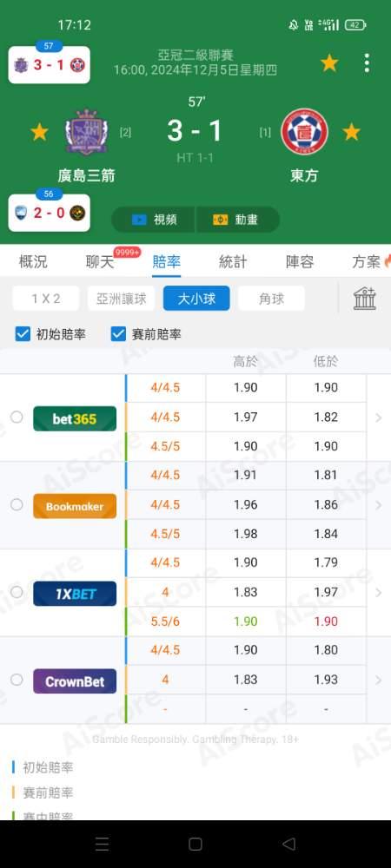Select the CrownBet radio button
Viewport: 391px width, 868px height.
click(17, 680)
